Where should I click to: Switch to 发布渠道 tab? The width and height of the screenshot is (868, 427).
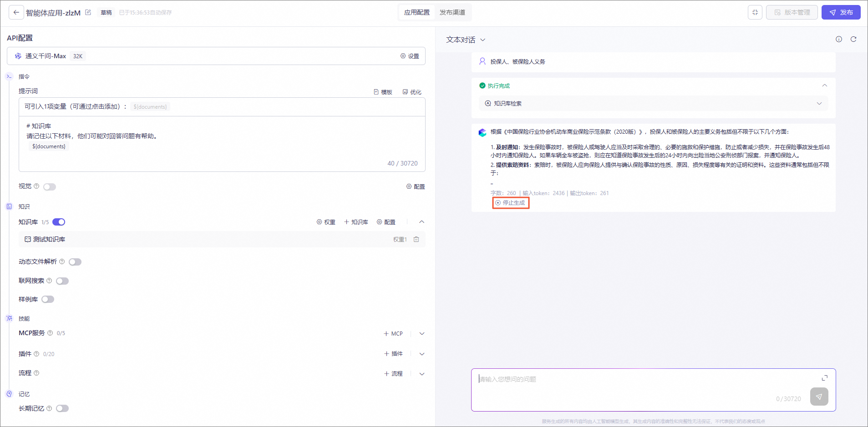(x=452, y=12)
